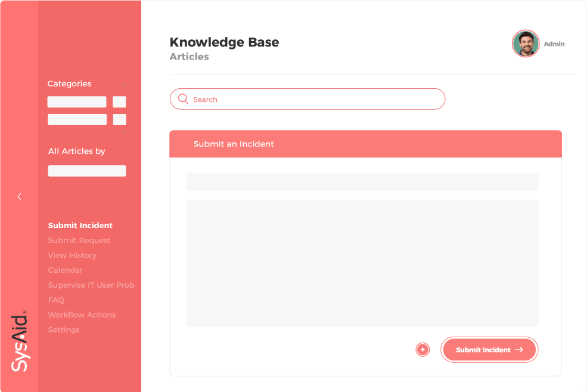Go to Workflow Actions in sidebar

coord(82,315)
